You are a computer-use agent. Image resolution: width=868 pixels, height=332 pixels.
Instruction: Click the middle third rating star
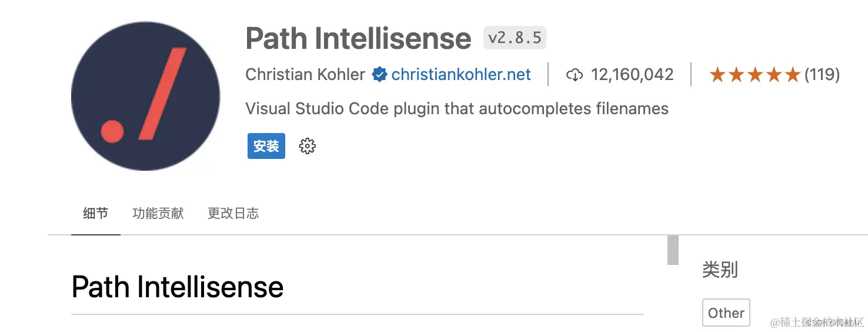tap(755, 75)
